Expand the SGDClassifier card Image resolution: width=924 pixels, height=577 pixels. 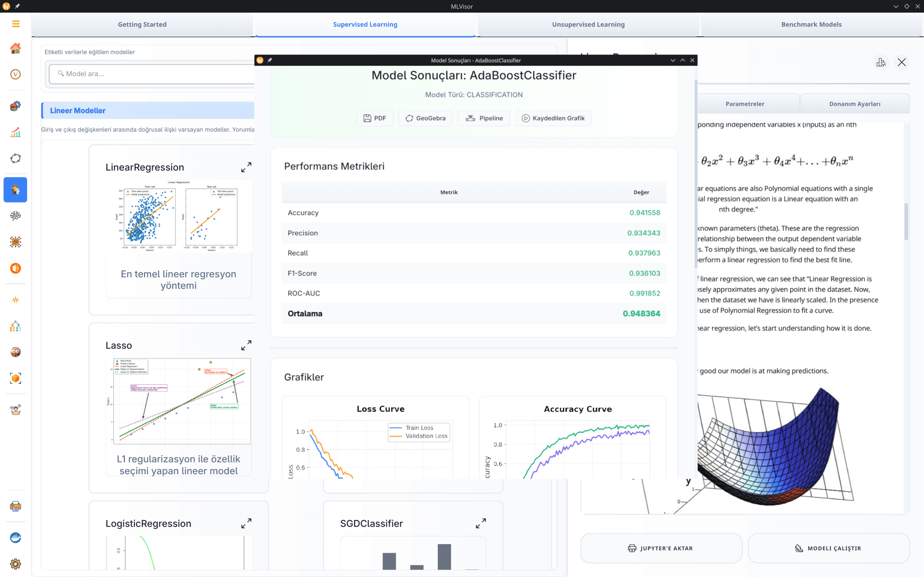pos(481,523)
